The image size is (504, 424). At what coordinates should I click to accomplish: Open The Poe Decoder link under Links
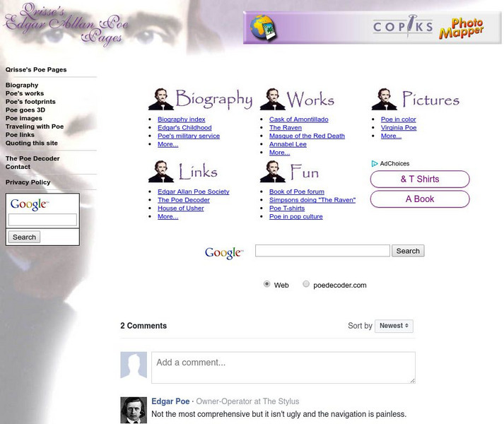184,200
